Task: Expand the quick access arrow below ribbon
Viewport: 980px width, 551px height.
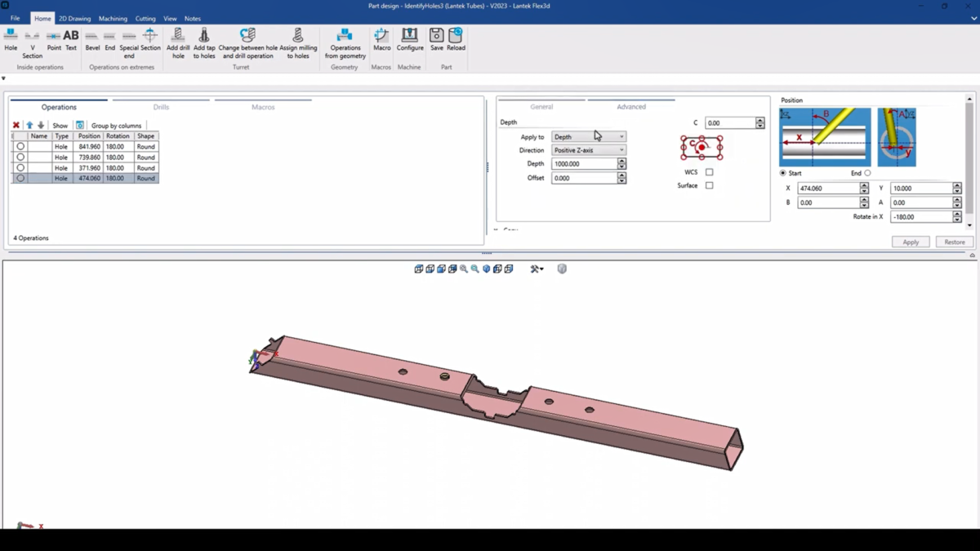Action: tap(3, 78)
